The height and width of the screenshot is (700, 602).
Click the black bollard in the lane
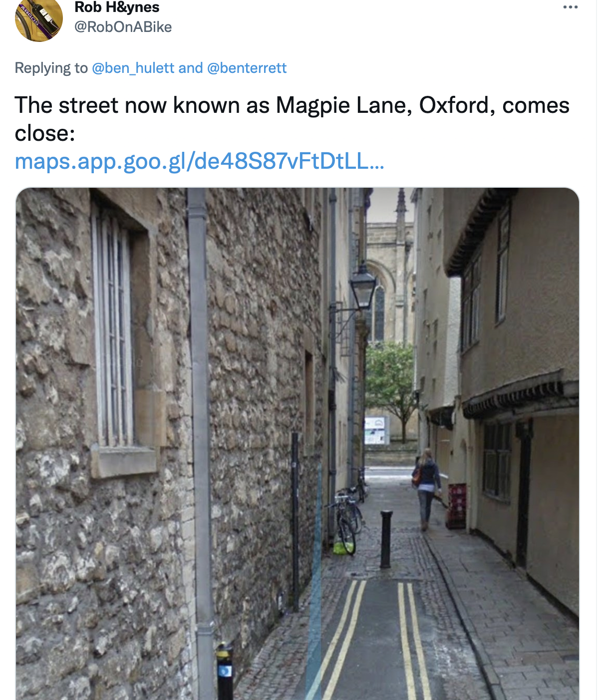pyautogui.click(x=386, y=539)
